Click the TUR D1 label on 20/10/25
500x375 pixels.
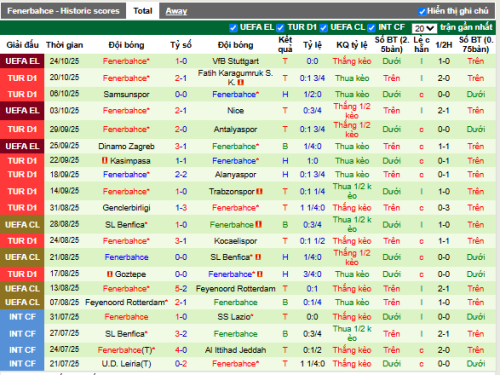22,78
